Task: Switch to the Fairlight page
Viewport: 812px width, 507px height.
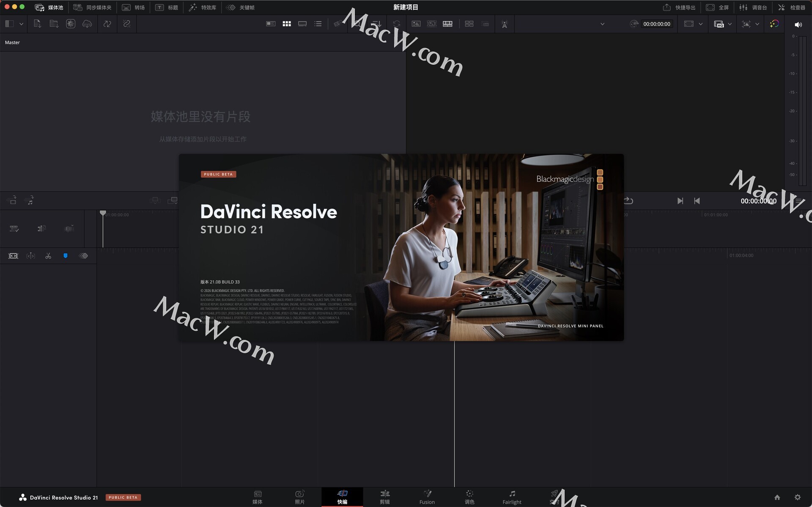Action: pos(512,497)
